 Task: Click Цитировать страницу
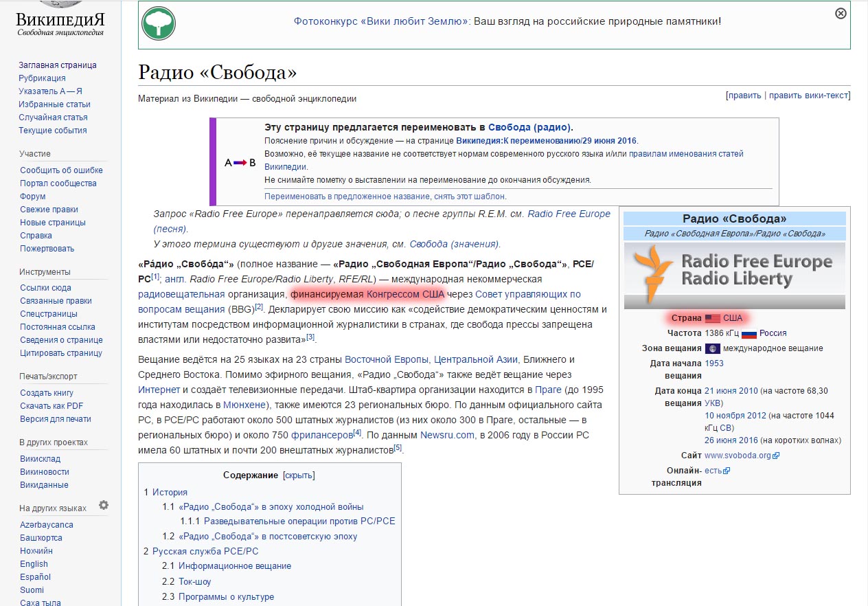(60, 353)
